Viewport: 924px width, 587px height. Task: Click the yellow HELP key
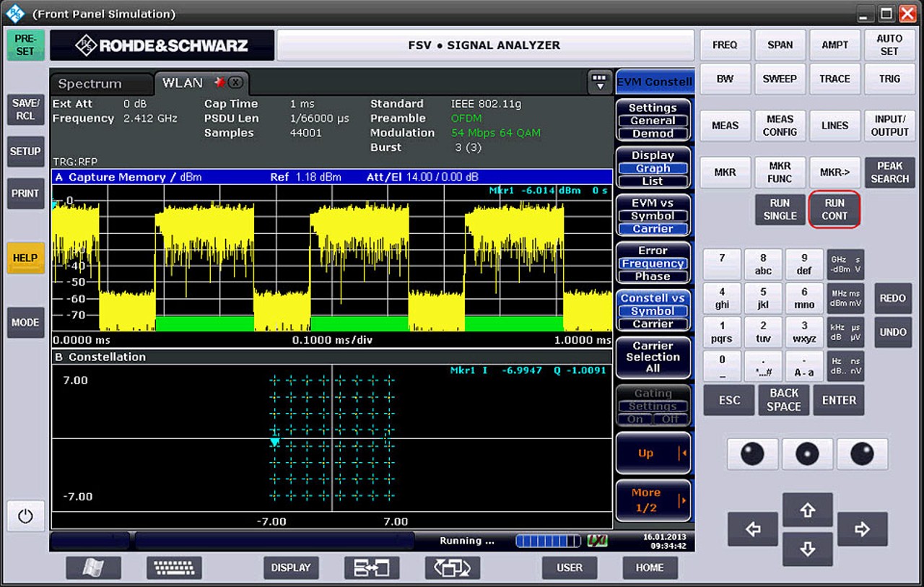pos(25,258)
